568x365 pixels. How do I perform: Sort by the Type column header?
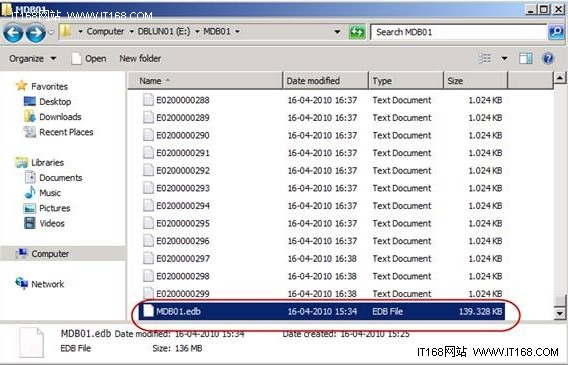click(406, 81)
